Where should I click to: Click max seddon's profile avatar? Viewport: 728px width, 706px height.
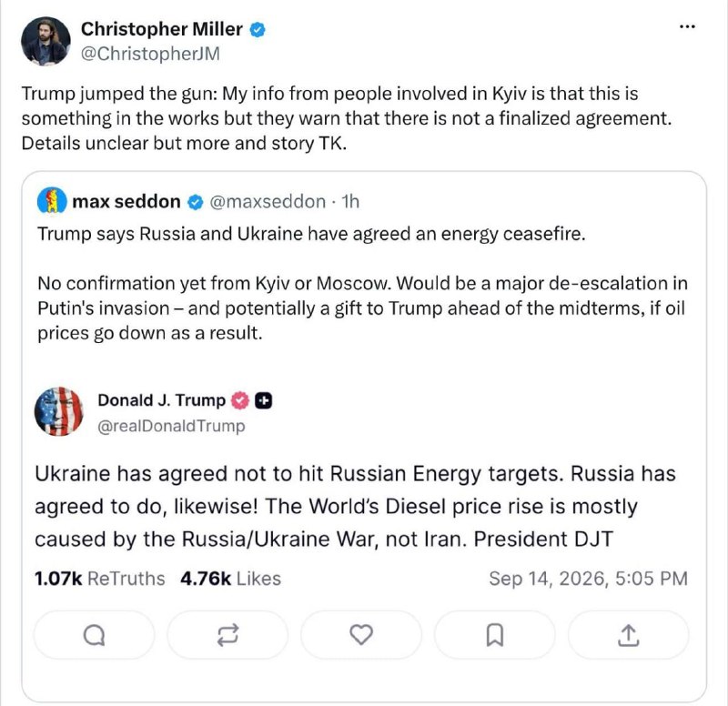(52, 200)
